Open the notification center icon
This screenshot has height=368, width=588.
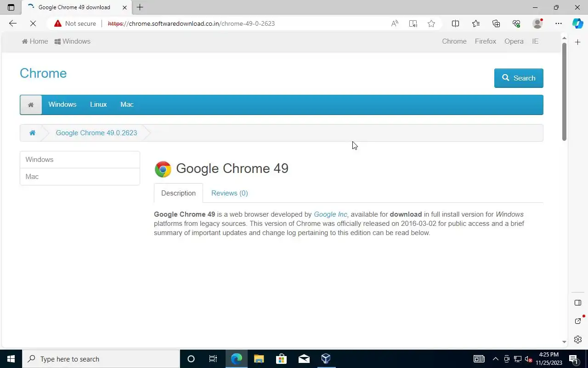(x=573, y=359)
